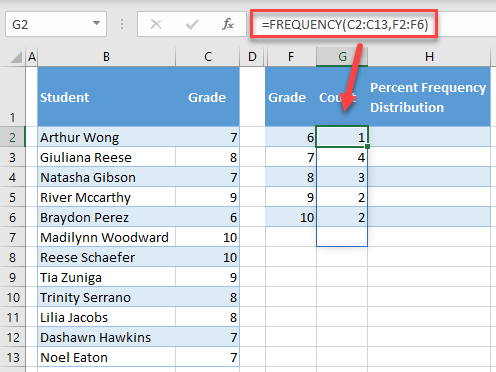Select empty cell H2 under Percent Frequency
This screenshot has height=372, width=496.
tap(429, 137)
